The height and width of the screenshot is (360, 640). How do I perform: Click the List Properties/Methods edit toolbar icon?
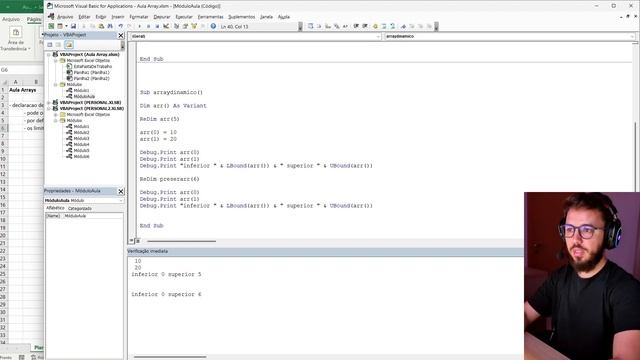point(311,26)
